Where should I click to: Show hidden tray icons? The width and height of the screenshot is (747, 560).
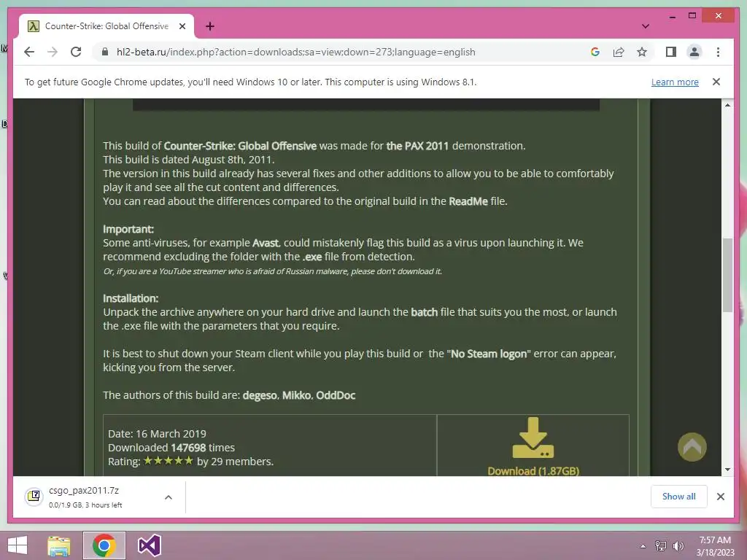tap(643, 545)
